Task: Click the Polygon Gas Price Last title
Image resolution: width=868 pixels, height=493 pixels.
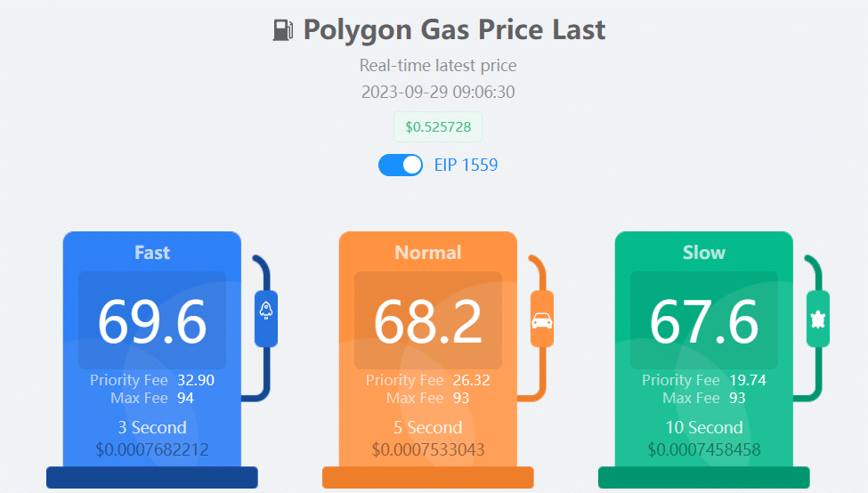Action: click(454, 30)
